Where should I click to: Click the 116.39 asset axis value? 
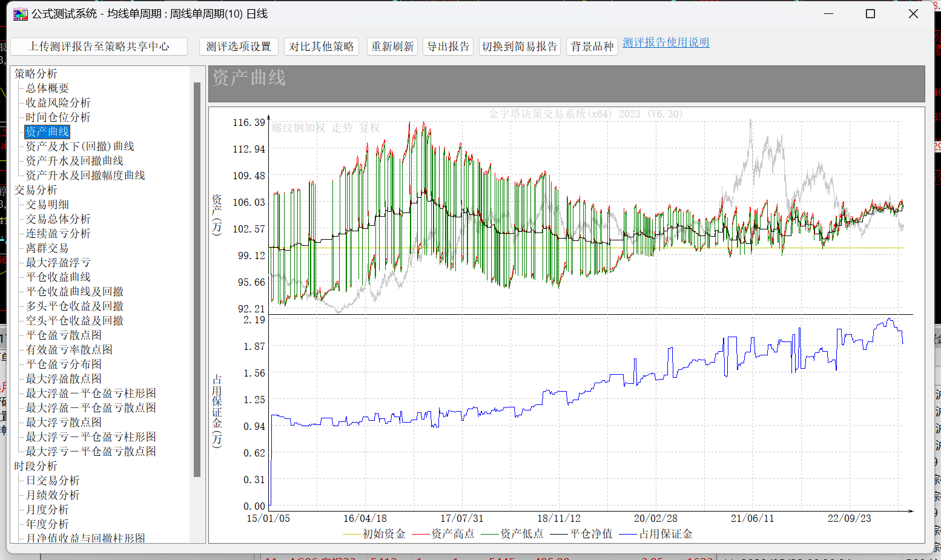point(249,122)
